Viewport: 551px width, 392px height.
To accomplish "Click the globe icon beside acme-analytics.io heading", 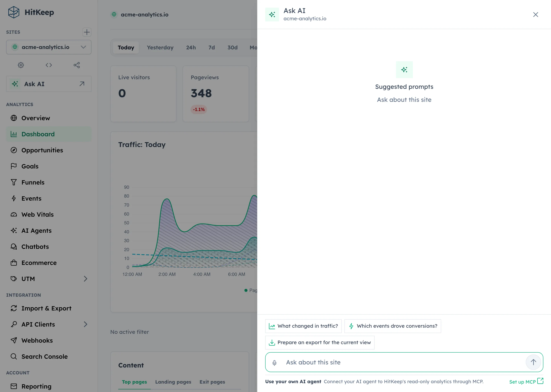I will tap(114, 15).
